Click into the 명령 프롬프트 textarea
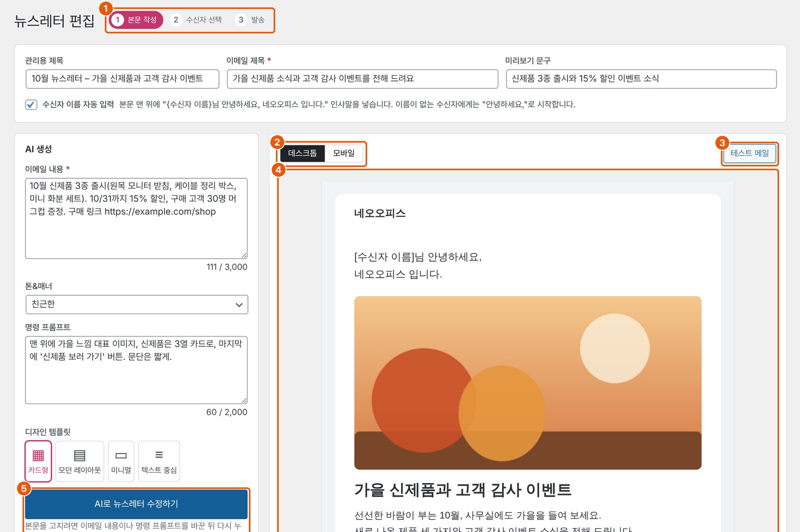800x532 pixels. tap(136, 370)
